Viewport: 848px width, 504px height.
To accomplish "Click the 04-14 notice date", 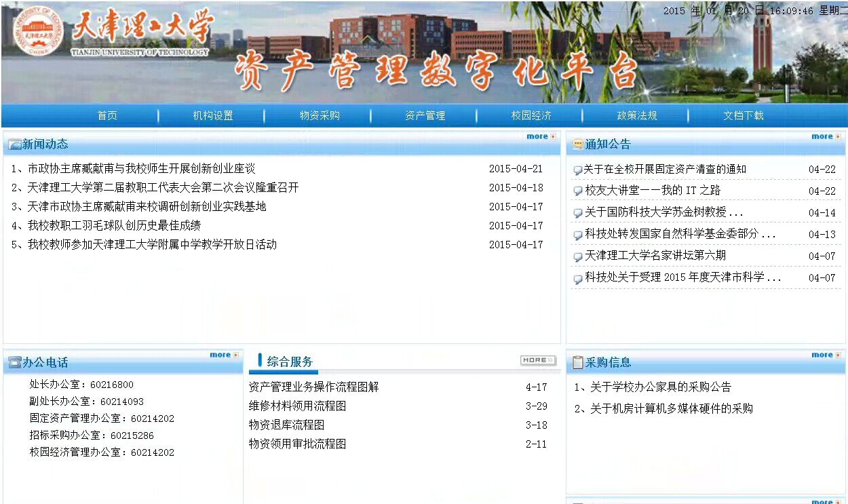I will (822, 213).
